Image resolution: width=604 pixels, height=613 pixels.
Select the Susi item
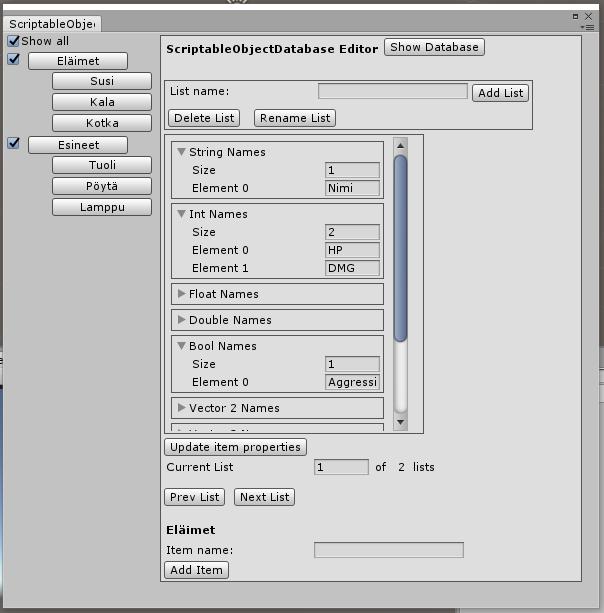(102, 81)
